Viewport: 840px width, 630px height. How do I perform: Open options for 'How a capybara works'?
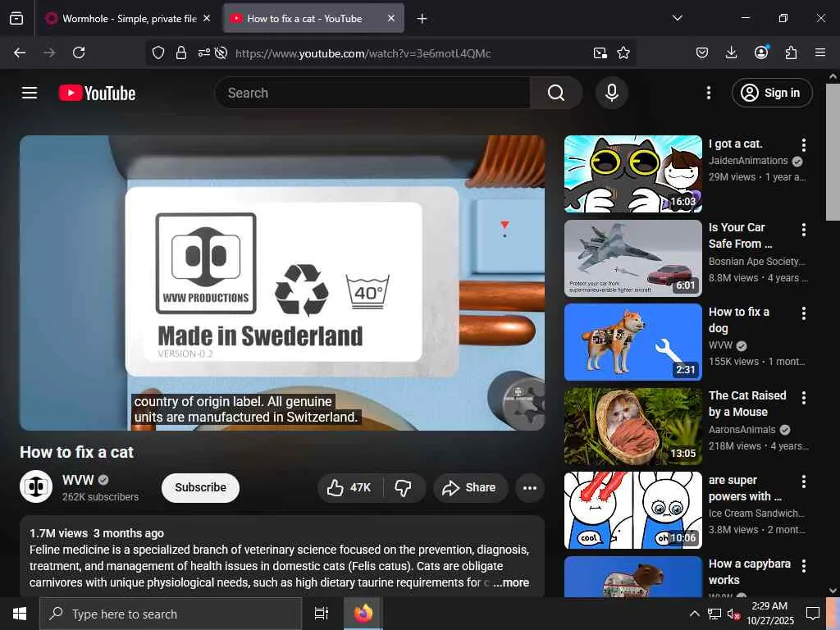point(804,566)
